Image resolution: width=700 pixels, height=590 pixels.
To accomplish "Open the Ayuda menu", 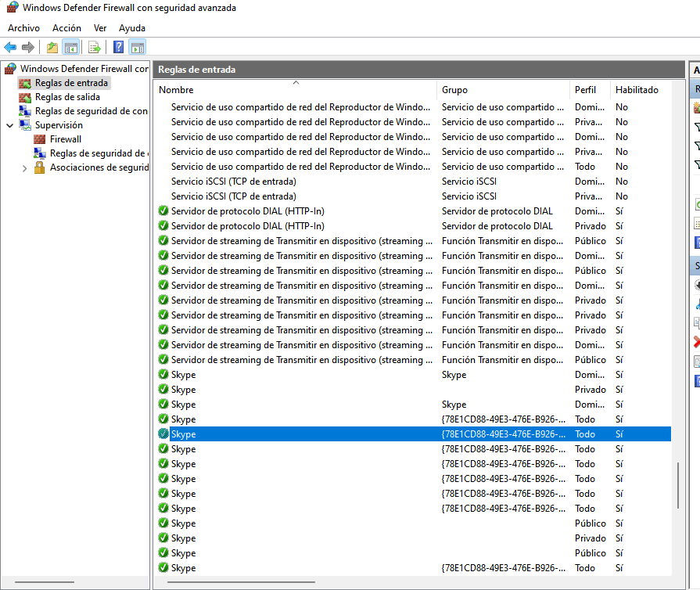I will pyautogui.click(x=132, y=28).
